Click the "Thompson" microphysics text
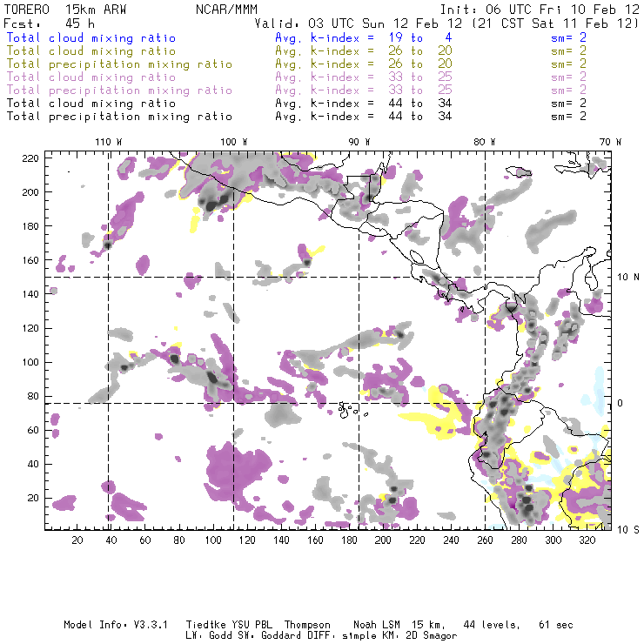Screen dimensions: 644x644 (x=307, y=625)
